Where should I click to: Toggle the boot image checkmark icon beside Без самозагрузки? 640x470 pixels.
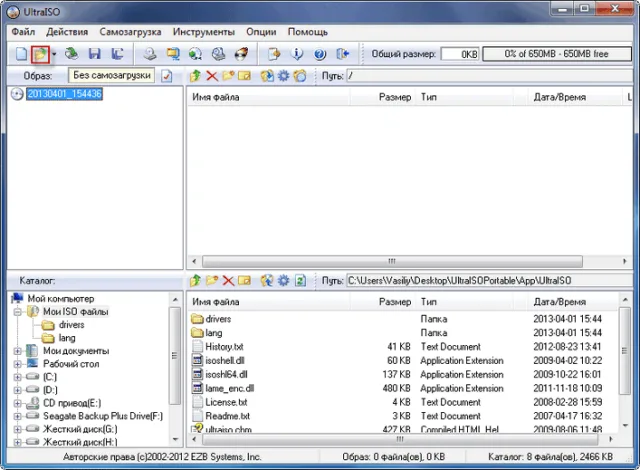[167, 76]
